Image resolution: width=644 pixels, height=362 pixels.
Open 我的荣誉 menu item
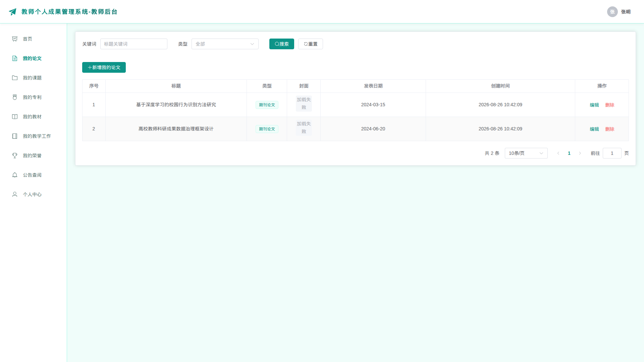[34, 156]
